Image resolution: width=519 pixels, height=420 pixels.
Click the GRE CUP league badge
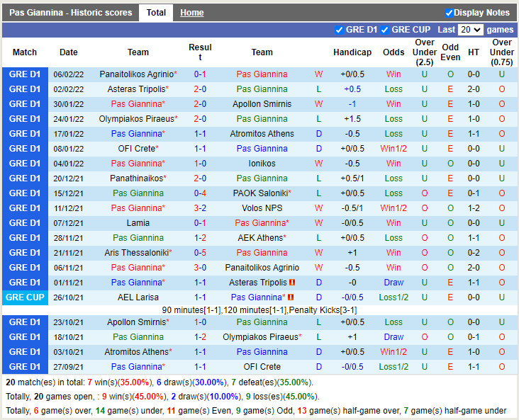(25, 297)
